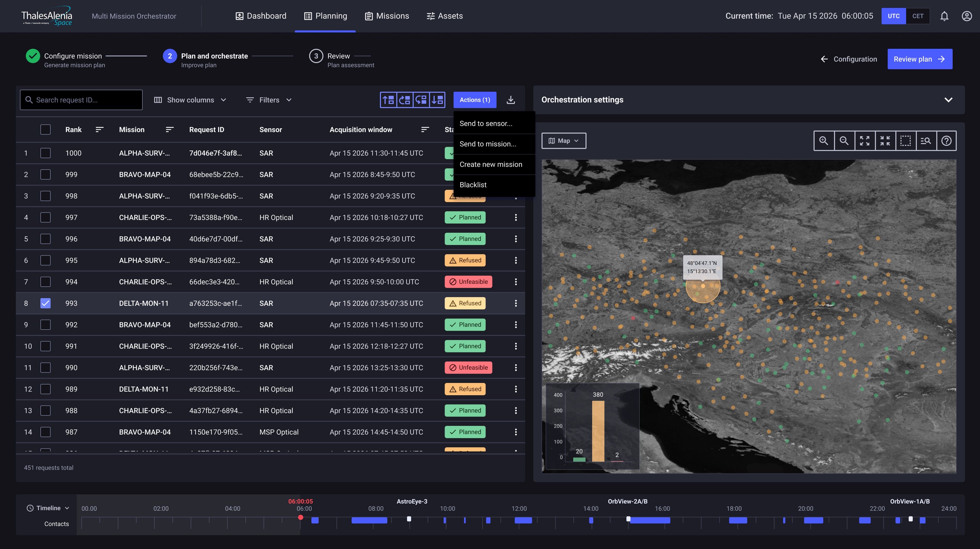
Task: Check the row with rank 999
Action: 45,174
